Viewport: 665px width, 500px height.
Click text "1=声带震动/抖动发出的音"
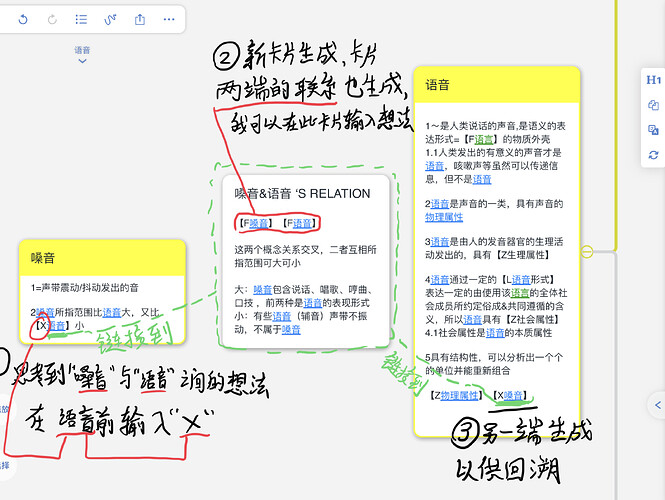(84, 288)
